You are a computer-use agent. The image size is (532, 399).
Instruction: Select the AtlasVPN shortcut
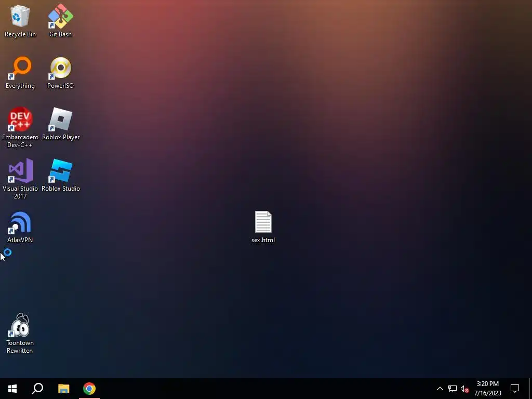(x=20, y=227)
